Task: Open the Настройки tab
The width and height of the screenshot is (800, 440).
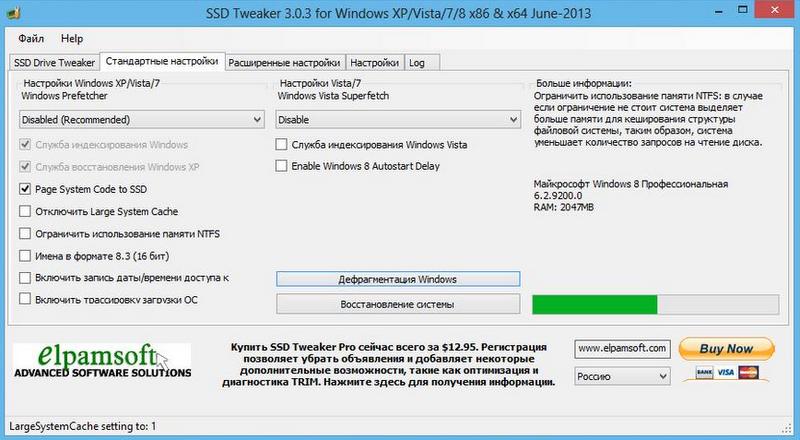Action: click(374, 63)
